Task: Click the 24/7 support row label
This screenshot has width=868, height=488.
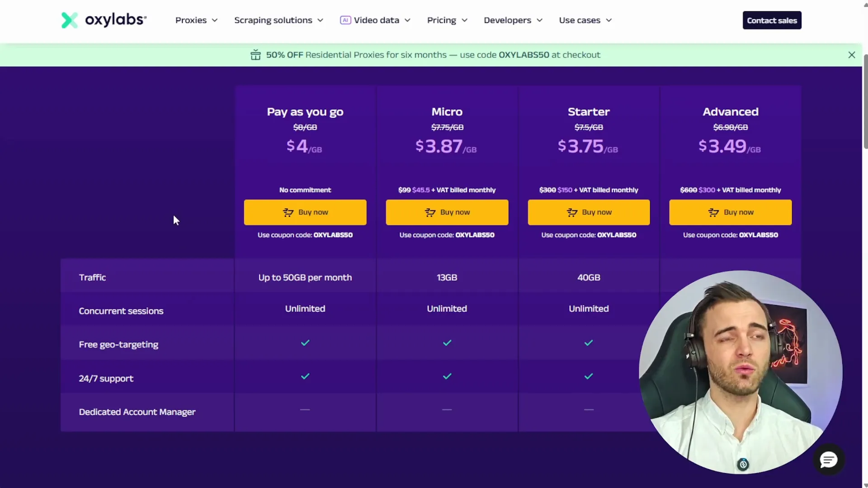Action: (106, 378)
